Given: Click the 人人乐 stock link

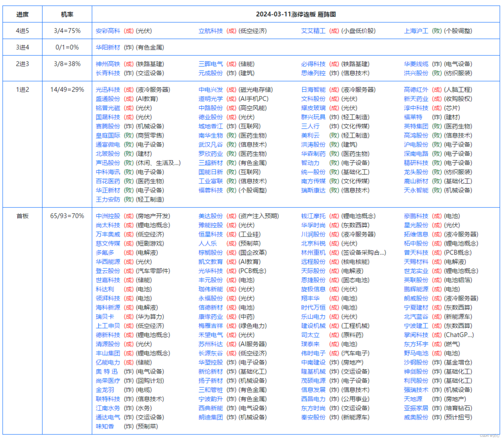Looking at the screenshot, I should [208, 243].
